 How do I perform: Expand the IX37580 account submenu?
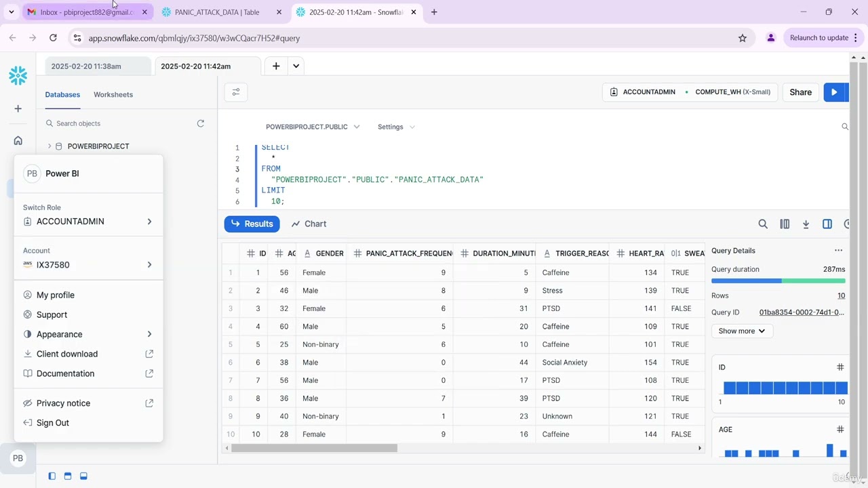(x=88, y=265)
